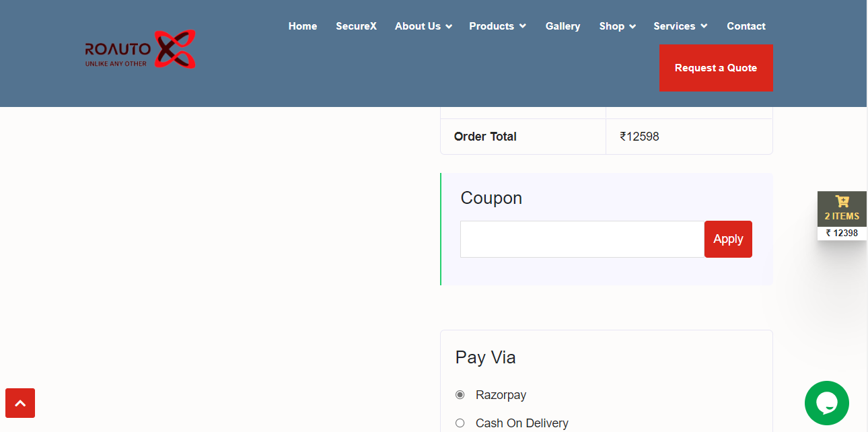
Task: Open the SecureX menu item
Action: point(356,26)
